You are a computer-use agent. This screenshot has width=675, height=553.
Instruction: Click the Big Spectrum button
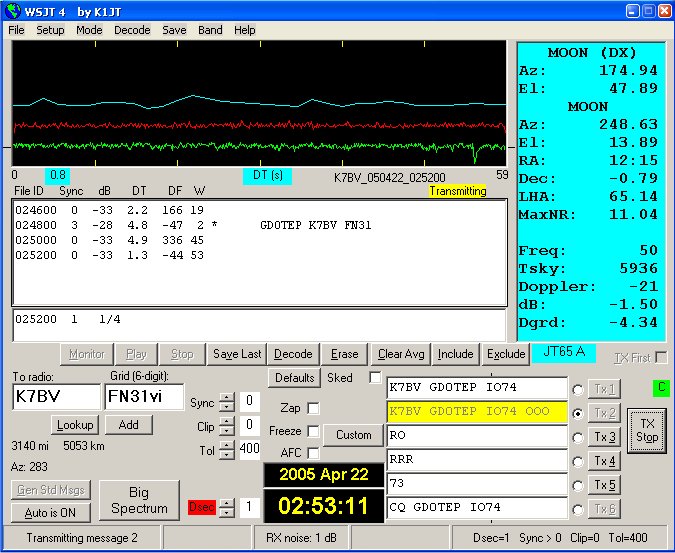pos(139,500)
